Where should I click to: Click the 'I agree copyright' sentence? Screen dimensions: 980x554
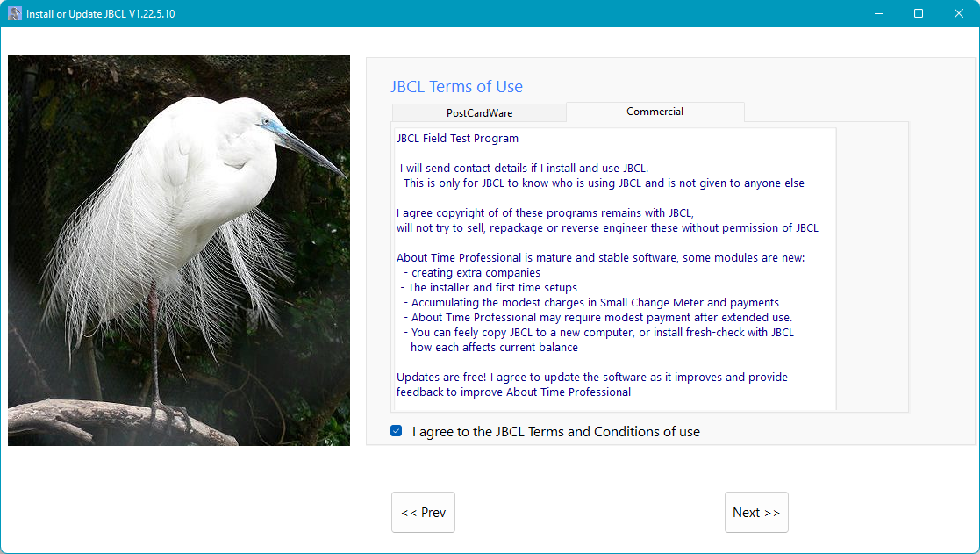(x=544, y=213)
